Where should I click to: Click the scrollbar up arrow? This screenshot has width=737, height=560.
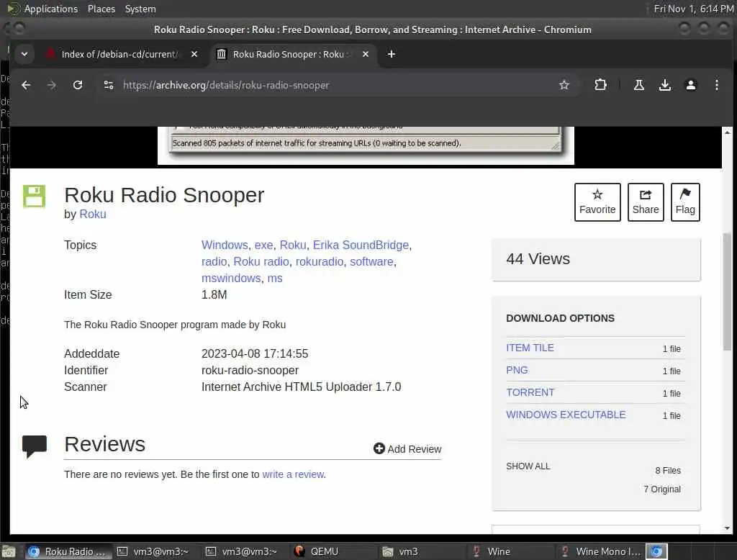tap(727, 132)
